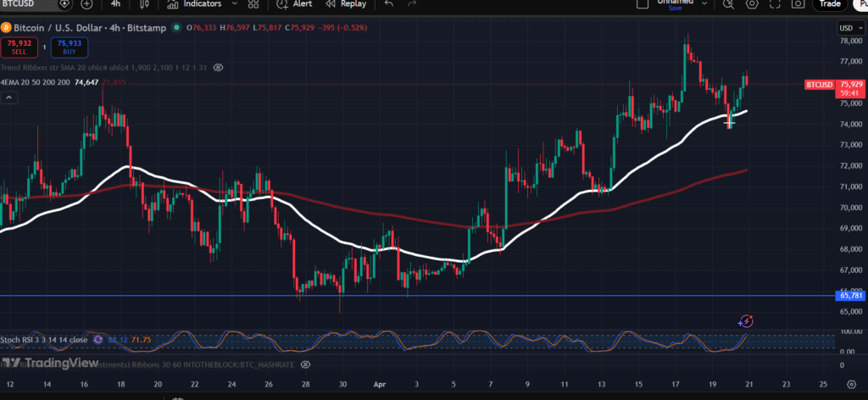
Task: Expand the Unnamed layout dropdown arrow
Action: click(703, 4)
